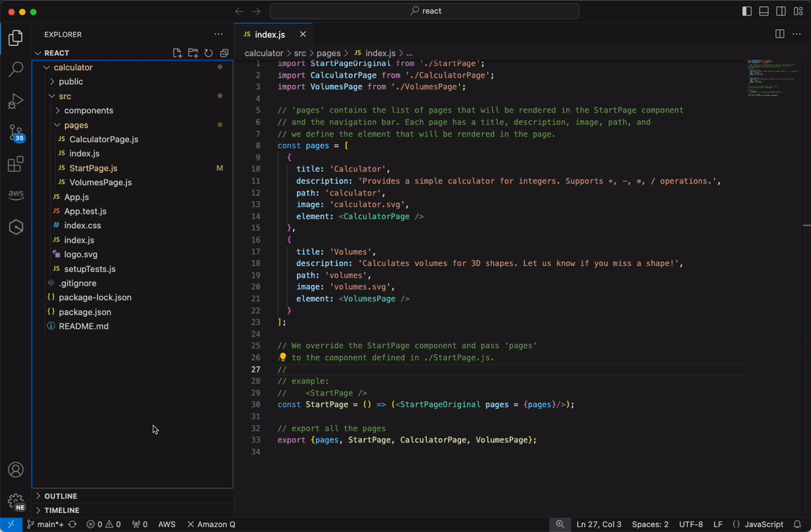Customize layout icon in title bar

[x=798, y=11]
